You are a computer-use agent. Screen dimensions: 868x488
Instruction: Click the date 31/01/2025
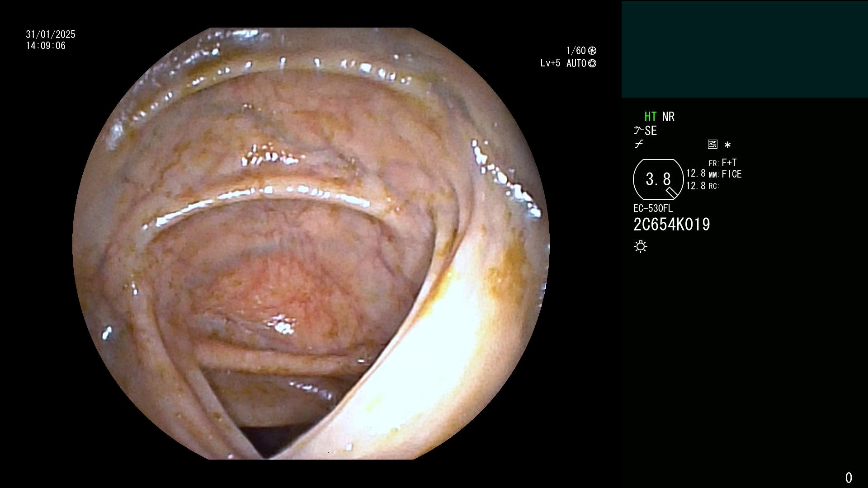coord(51,34)
